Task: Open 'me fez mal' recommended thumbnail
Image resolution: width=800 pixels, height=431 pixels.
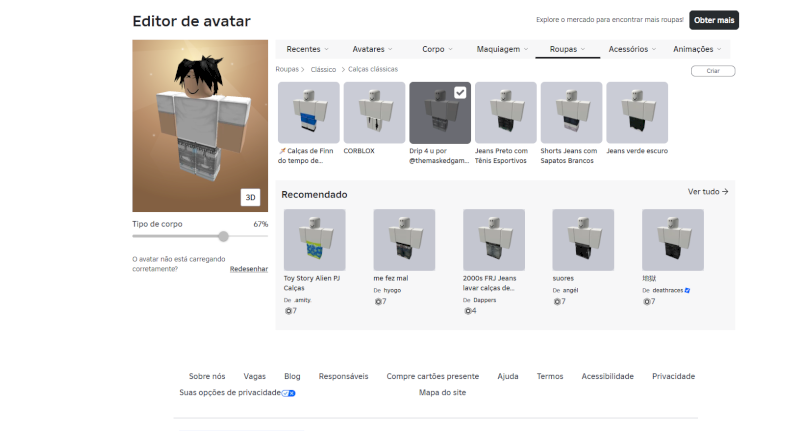Action: click(x=404, y=240)
